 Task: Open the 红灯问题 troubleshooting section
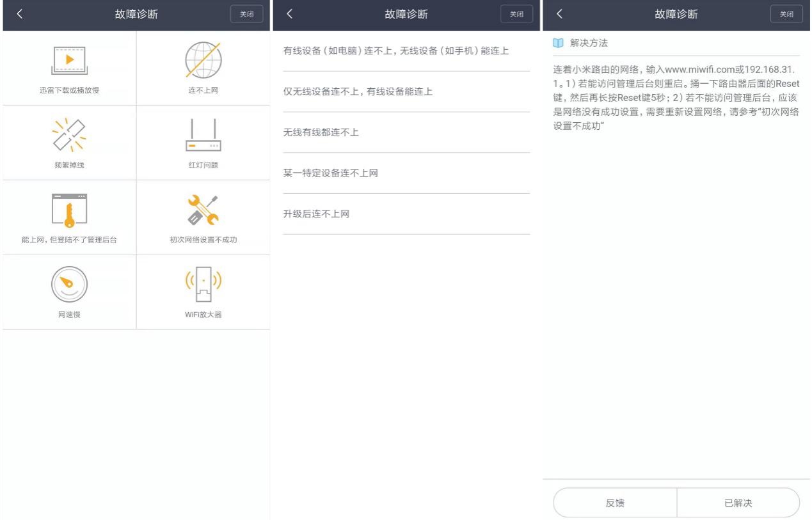[x=203, y=142]
